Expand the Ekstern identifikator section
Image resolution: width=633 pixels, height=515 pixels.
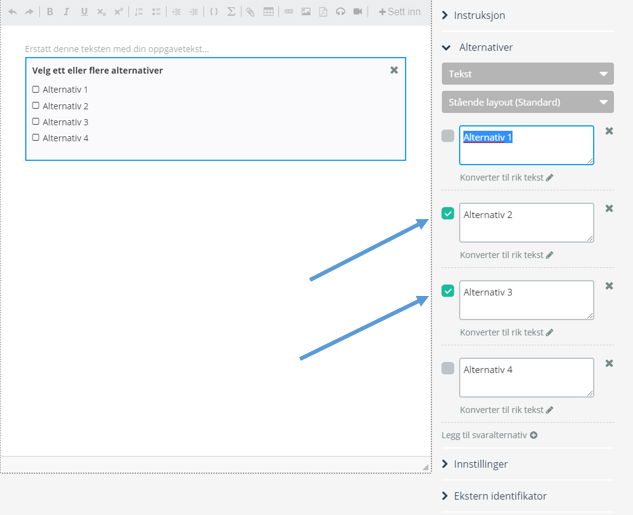pyautogui.click(x=494, y=496)
